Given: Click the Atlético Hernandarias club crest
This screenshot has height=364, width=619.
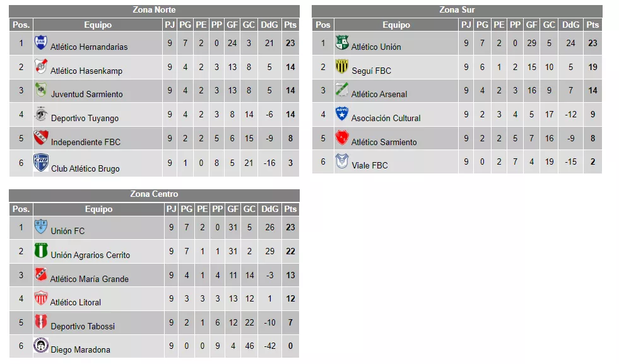Looking at the screenshot, I should [x=40, y=43].
